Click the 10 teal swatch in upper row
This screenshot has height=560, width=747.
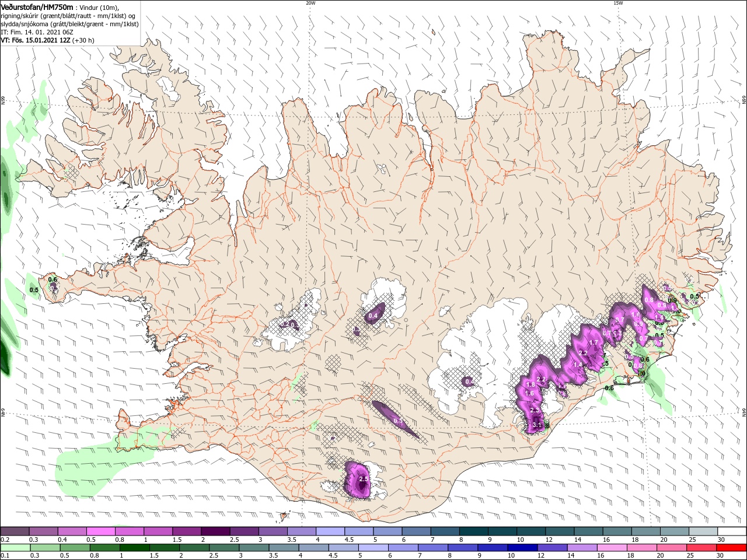tap(530, 531)
